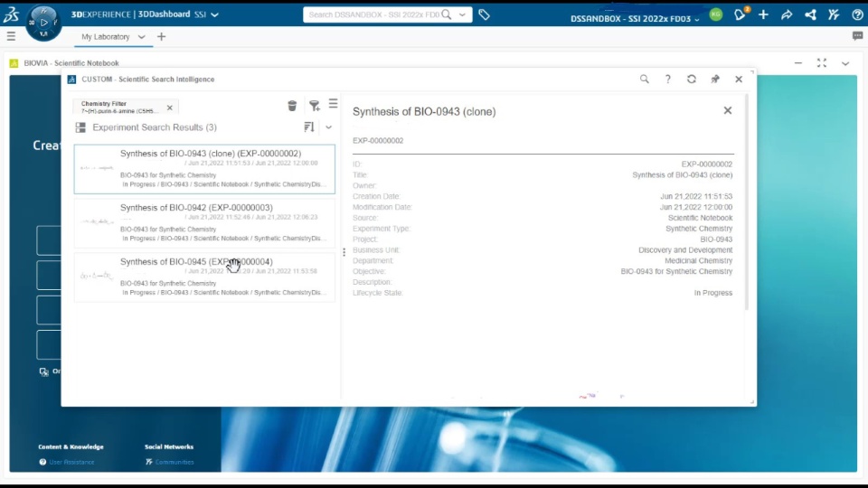Screen dimensions: 868x488
Task: Open Communities link
Action: click(175, 462)
